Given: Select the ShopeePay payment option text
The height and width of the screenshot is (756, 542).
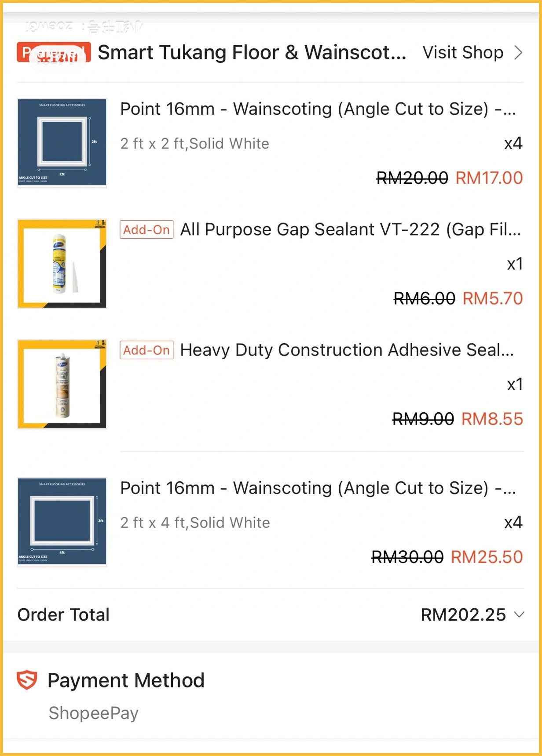Looking at the screenshot, I should click(93, 713).
